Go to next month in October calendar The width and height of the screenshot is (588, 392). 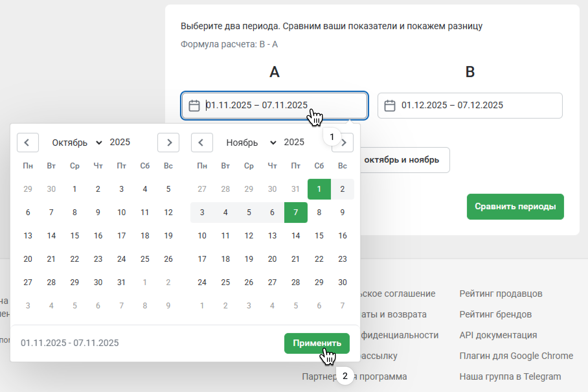168,143
